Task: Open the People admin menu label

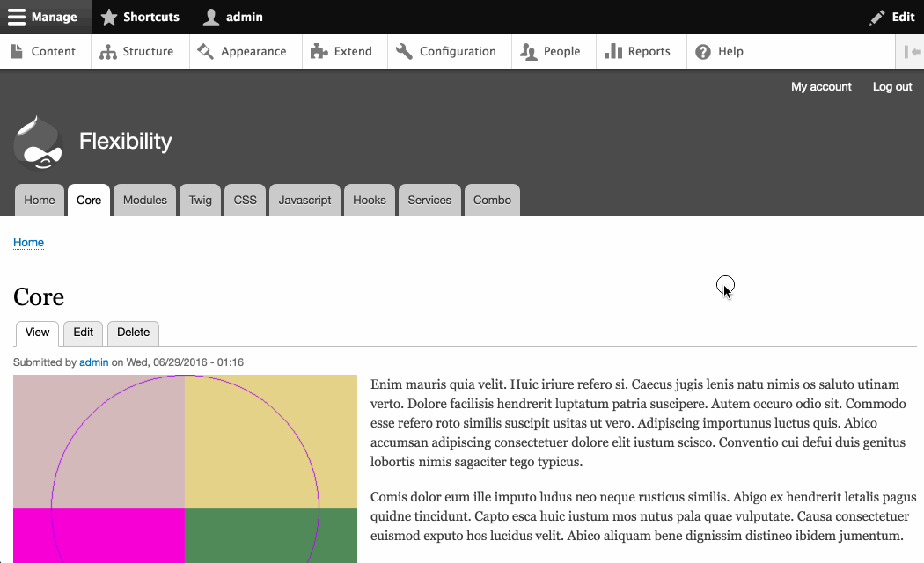Action: tap(561, 52)
